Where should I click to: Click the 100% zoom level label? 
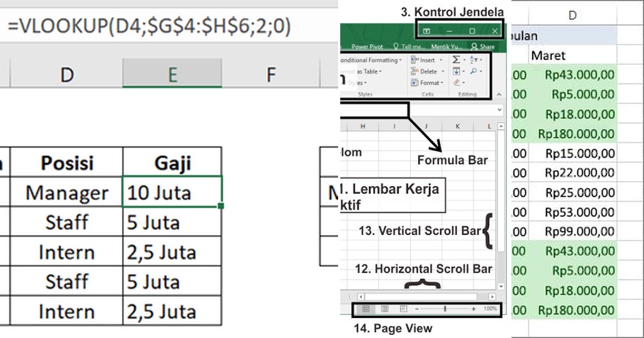tap(491, 308)
